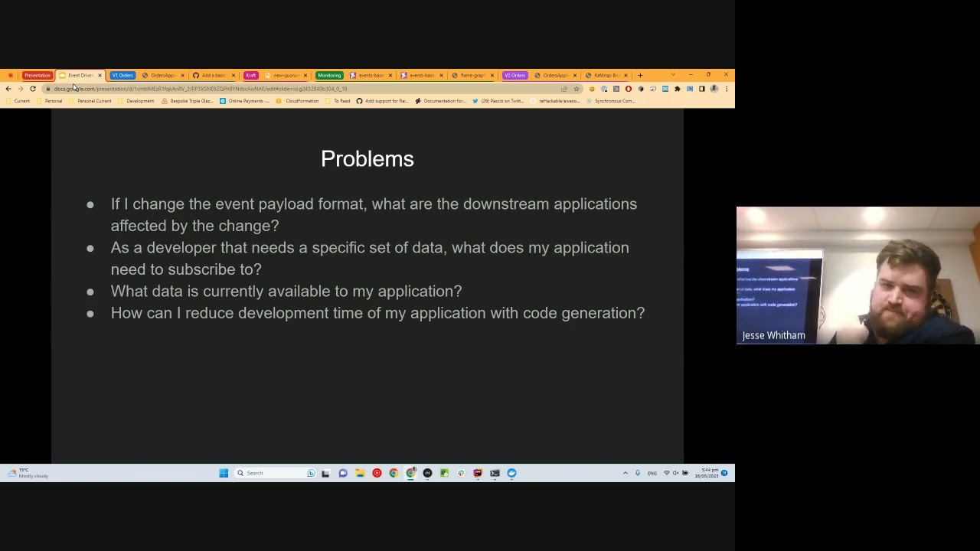Switch to the Add a basic GitHub tab
This screenshot has height=551, width=980.
pyautogui.click(x=213, y=75)
